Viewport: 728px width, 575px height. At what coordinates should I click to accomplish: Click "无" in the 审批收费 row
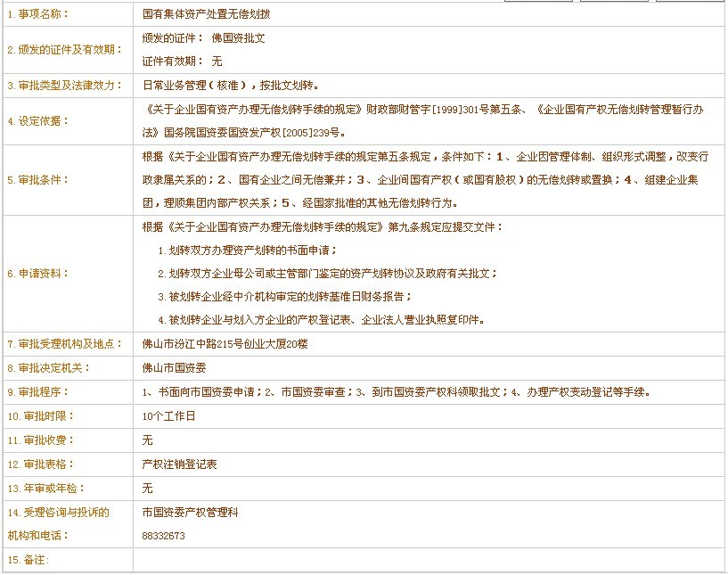pos(148,440)
